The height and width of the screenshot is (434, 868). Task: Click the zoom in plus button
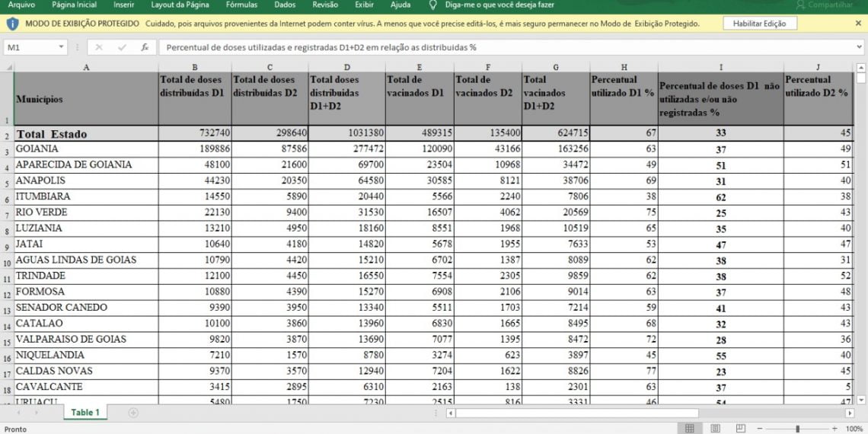click(x=834, y=429)
